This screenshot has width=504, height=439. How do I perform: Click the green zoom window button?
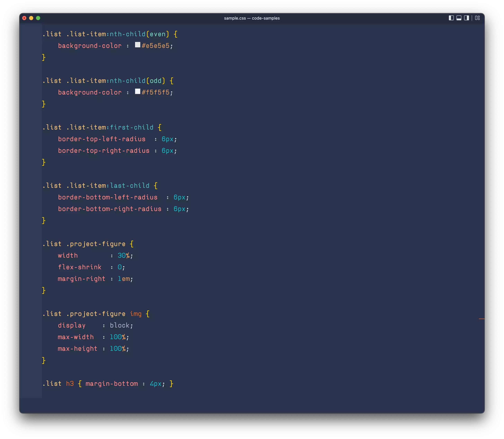point(38,18)
